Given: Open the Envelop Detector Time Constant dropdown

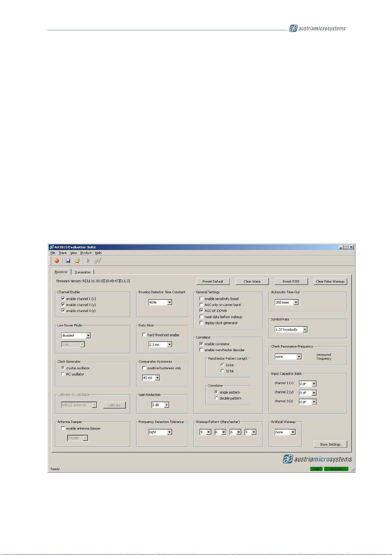Looking at the screenshot, I should click(160, 302).
